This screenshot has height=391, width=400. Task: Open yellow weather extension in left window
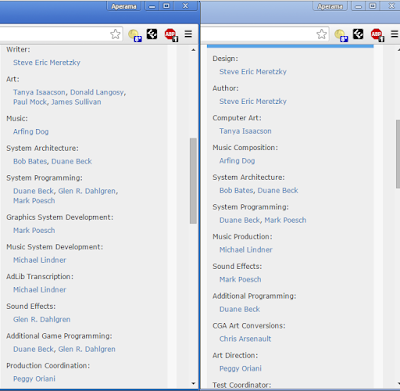pyautogui.click(x=135, y=35)
